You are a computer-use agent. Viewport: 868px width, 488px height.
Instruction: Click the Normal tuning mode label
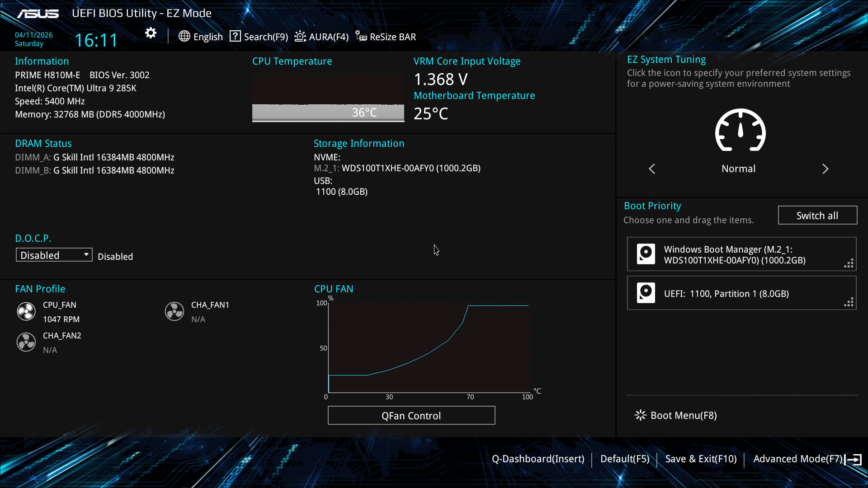(738, 169)
